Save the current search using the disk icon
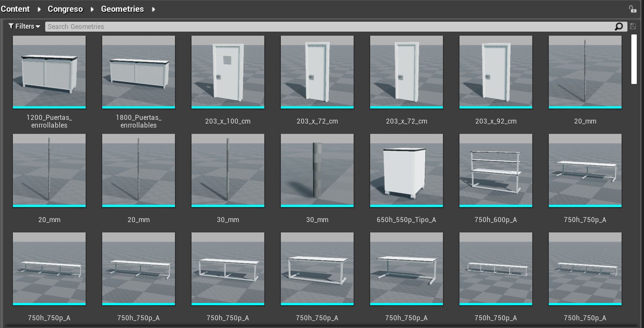 pos(633,26)
